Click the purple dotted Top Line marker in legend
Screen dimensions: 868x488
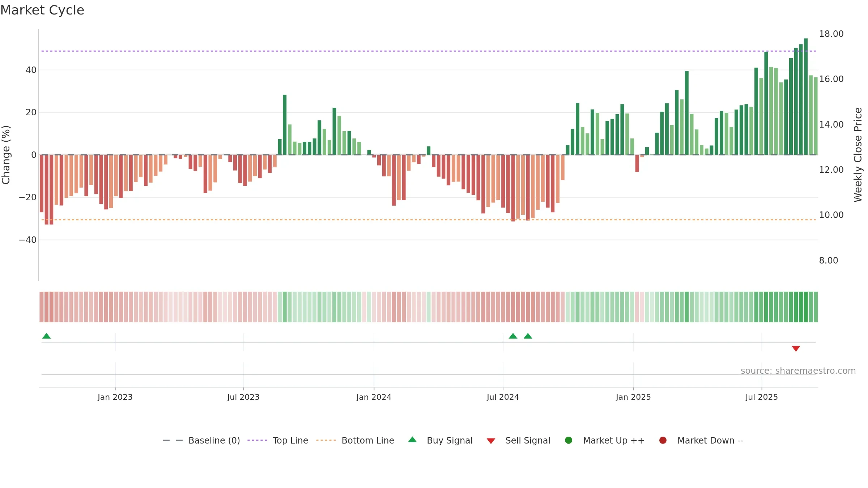[x=257, y=440]
